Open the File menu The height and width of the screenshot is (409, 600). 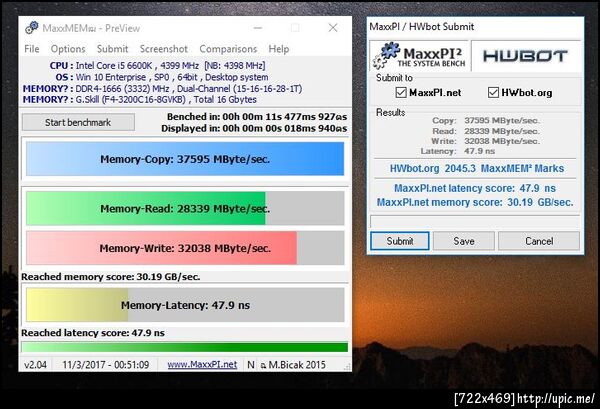[31, 49]
